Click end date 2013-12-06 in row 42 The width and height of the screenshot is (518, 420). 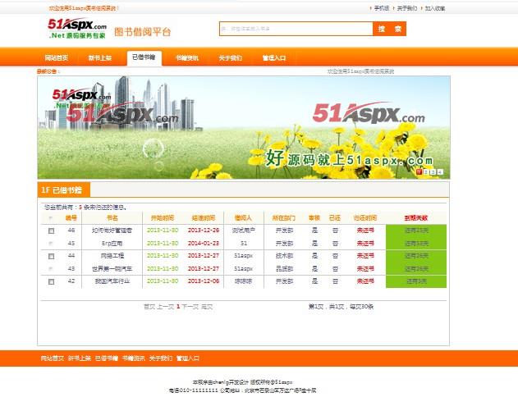tap(204, 281)
